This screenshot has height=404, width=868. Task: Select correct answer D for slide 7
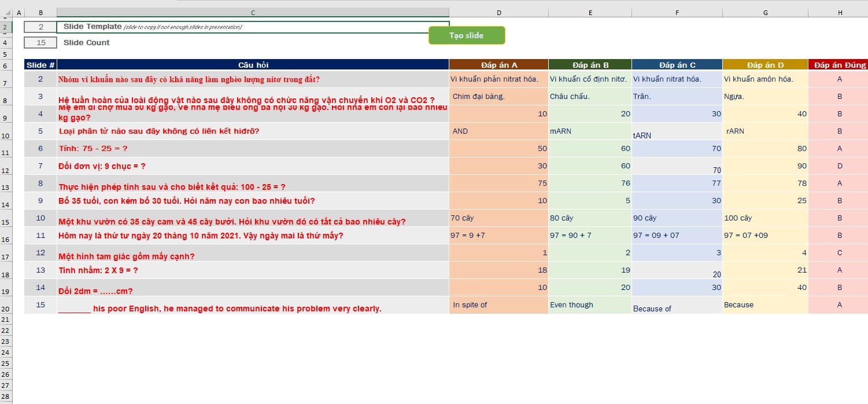tap(839, 166)
